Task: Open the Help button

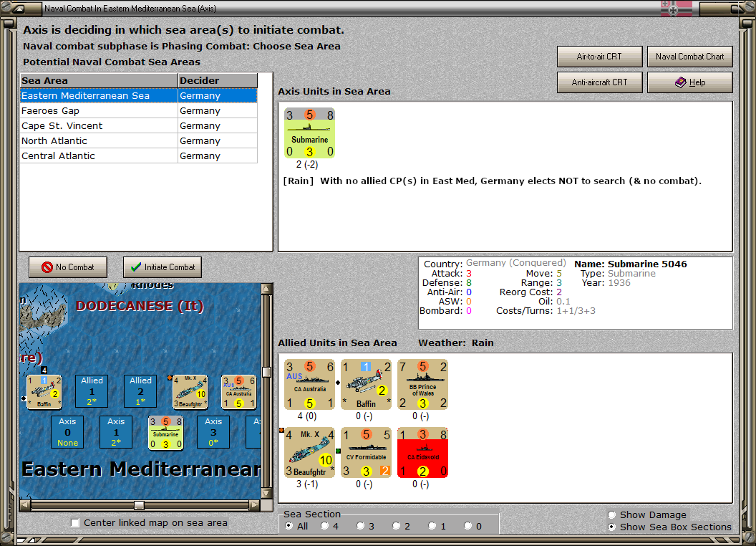Action: [690, 82]
